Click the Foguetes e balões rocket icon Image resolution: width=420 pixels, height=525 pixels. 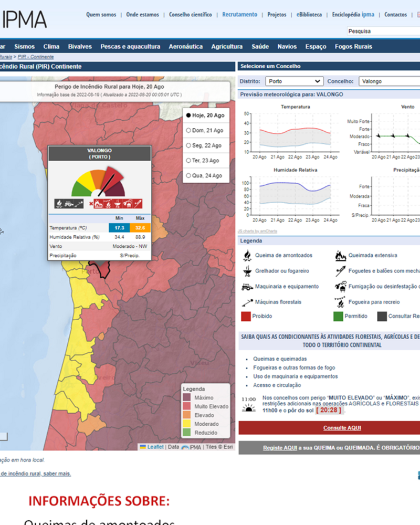point(340,271)
